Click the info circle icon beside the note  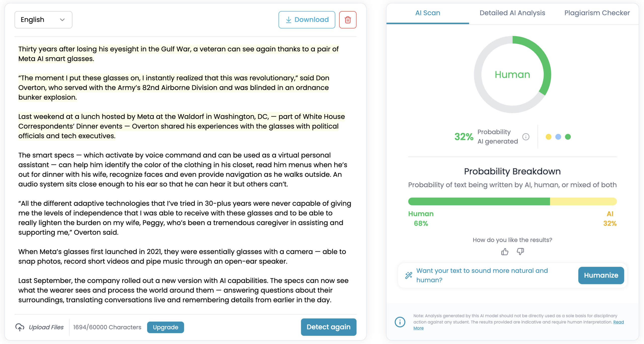click(x=400, y=322)
